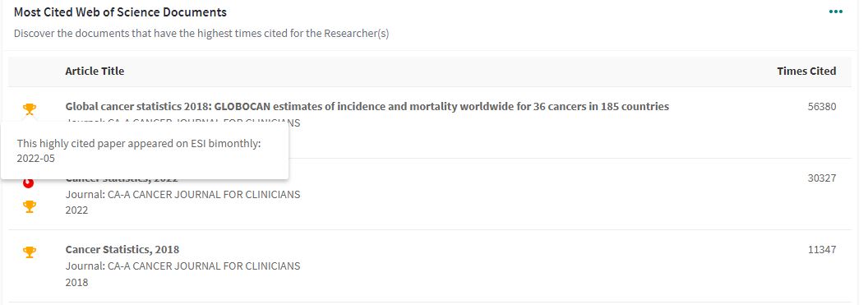The width and height of the screenshot is (868, 305).
Task: Open the three-dot options menu
Action: point(835,12)
